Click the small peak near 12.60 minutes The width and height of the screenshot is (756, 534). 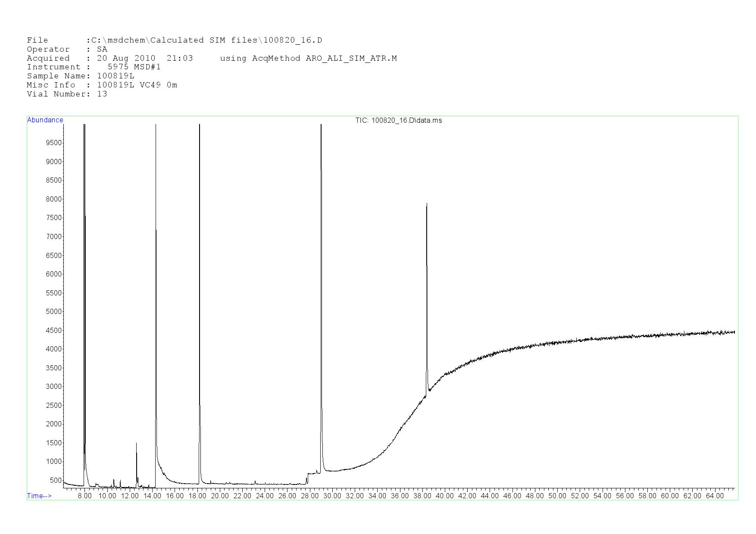point(136,444)
